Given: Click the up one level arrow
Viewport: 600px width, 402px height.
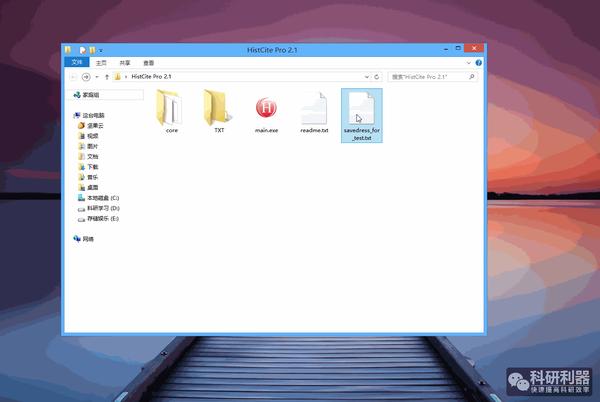Looking at the screenshot, I should pos(107,77).
